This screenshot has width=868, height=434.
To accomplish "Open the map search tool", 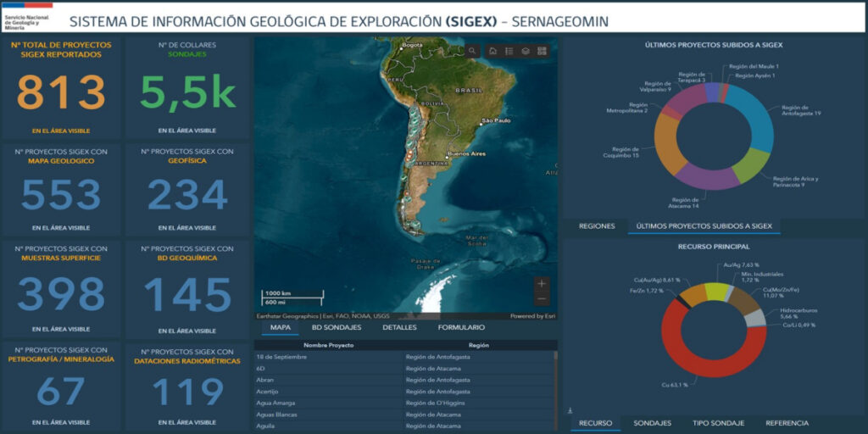I will (472, 51).
